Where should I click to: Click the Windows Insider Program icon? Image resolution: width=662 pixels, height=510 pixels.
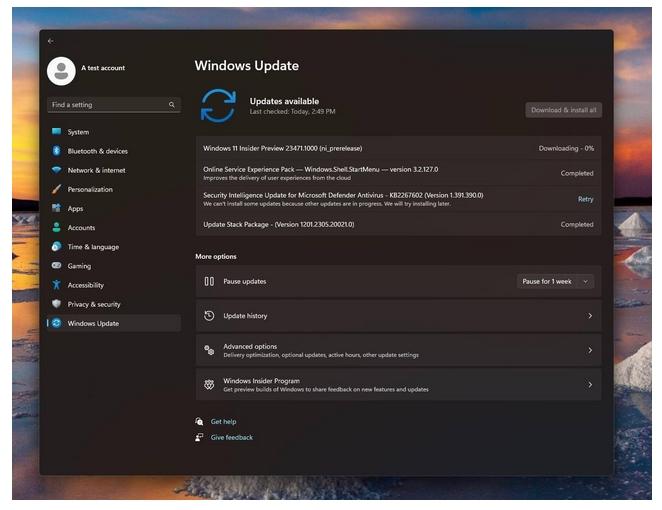(209, 384)
